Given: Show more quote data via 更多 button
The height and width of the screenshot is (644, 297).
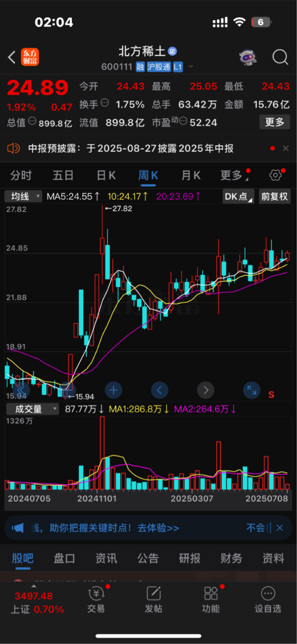Looking at the screenshot, I should click(275, 122).
